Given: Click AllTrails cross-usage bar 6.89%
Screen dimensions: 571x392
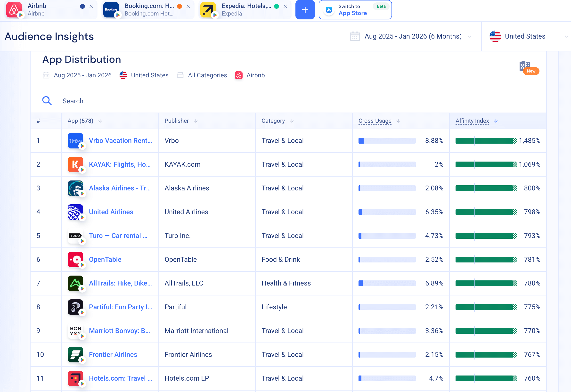Looking at the screenshot, I should tap(387, 283).
